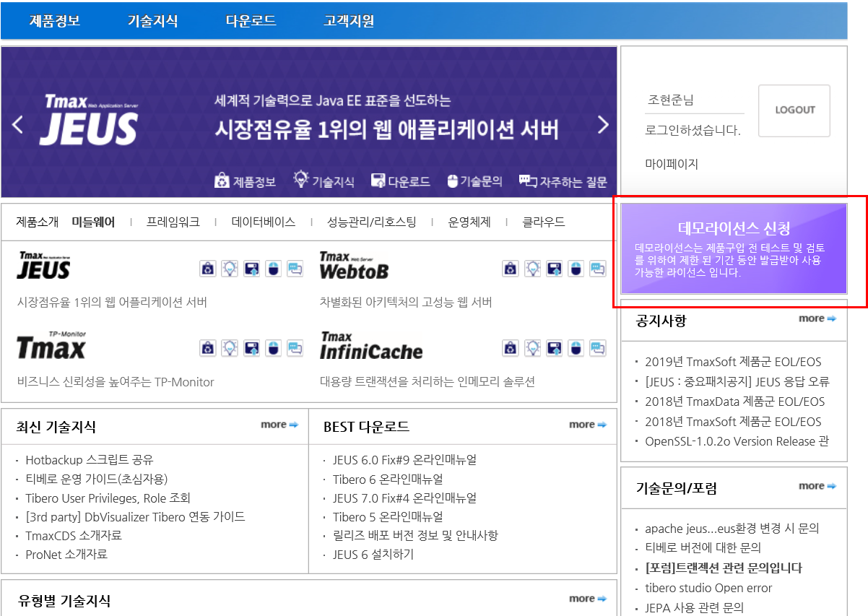The image size is (868, 616).
Task: Open JEUS tech knowledge lightbulb icon
Action: click(x=229, y=269)
